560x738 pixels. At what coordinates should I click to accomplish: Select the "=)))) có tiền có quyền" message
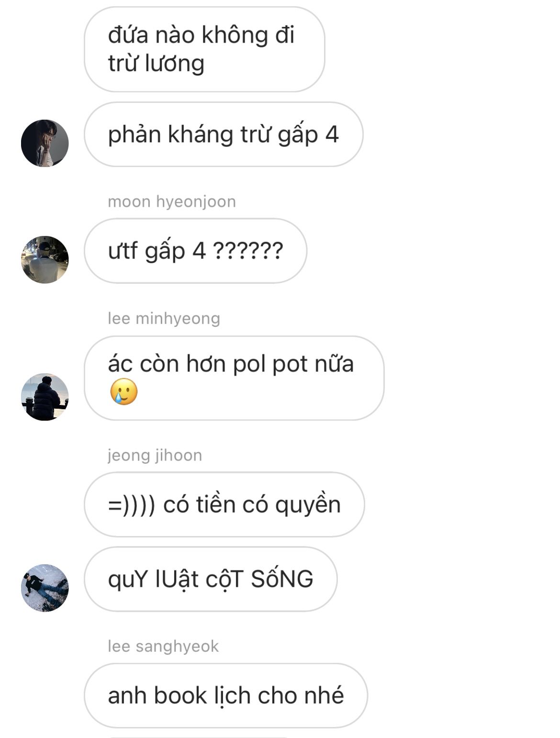coord(224,504)
